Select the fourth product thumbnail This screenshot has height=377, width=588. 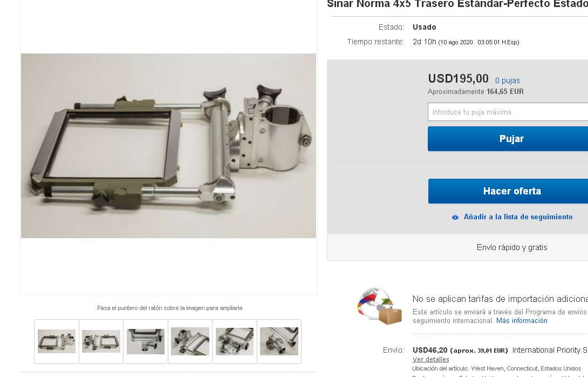[x=190, y=341]
